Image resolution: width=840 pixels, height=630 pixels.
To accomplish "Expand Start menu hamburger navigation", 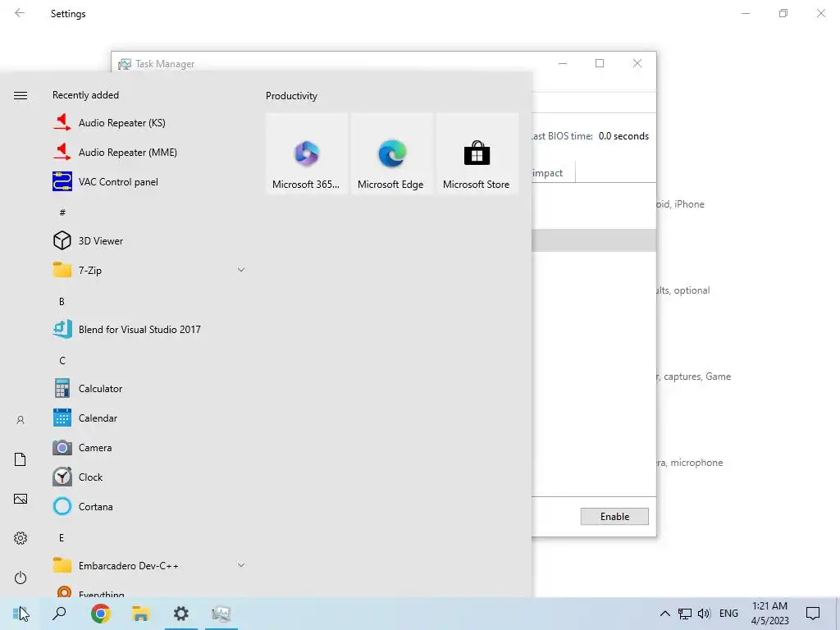I will pos(21,95).
